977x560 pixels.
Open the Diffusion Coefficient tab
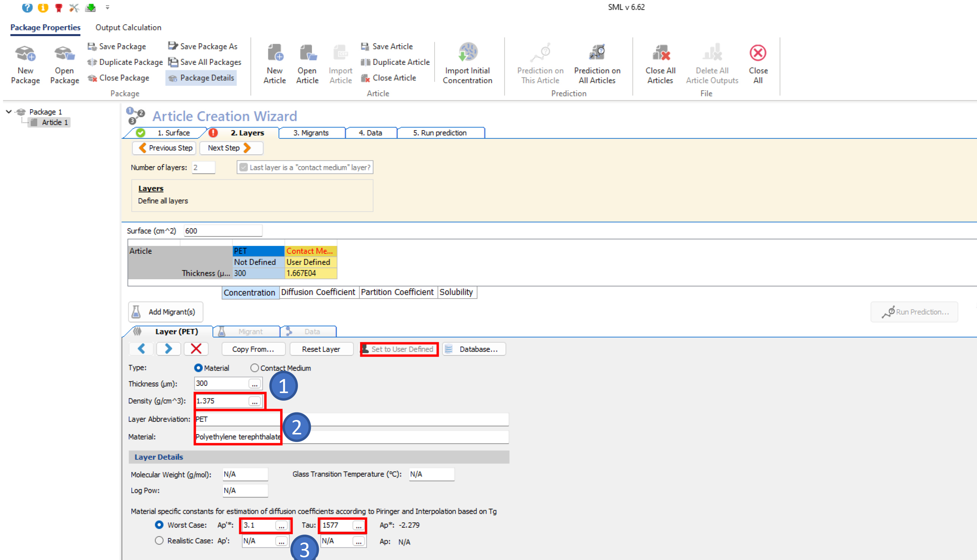point(318,292)
